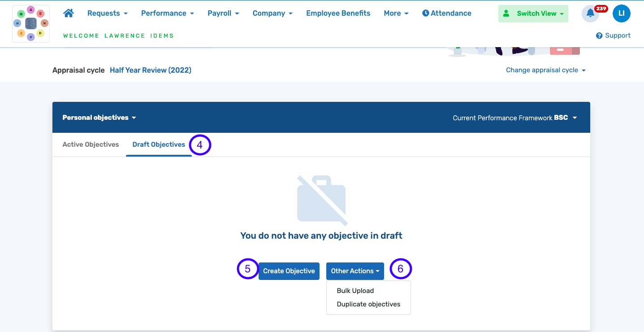Open Change appraisal cycle dropdown

[x=545, y=70]
